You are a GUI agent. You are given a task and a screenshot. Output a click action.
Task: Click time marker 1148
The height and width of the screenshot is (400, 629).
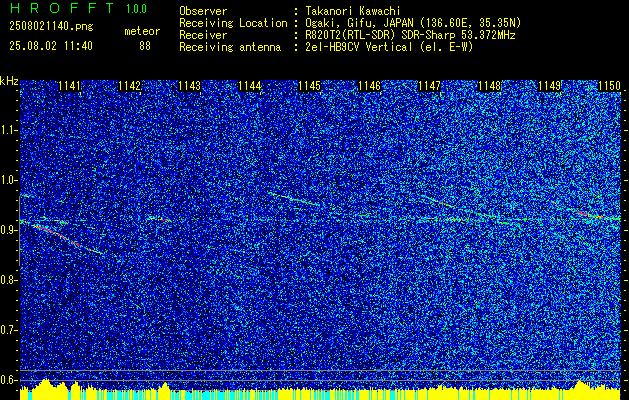pyautogui.click(x=490, y=86)
